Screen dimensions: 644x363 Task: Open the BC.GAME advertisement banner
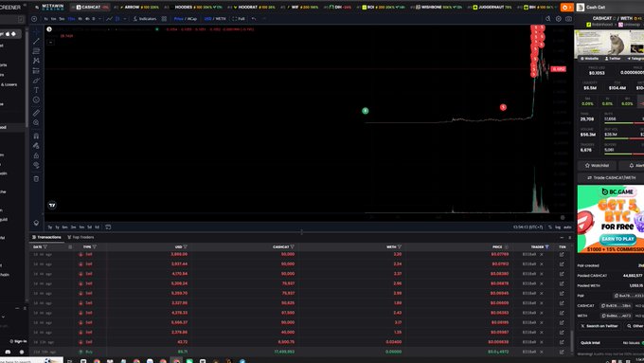tap(611, 219)
